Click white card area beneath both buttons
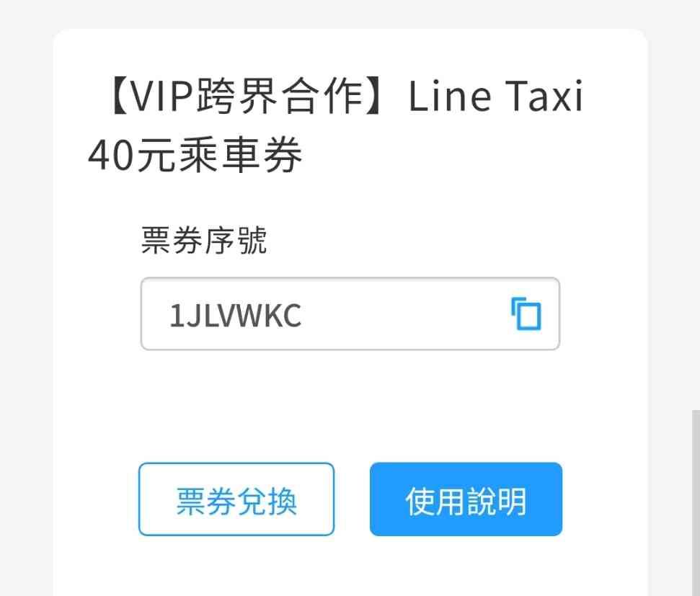 point(350,566)
